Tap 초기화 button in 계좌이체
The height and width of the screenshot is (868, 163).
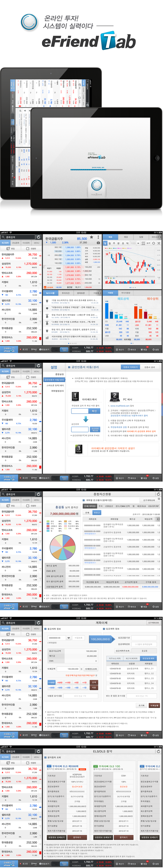(141, 705)
